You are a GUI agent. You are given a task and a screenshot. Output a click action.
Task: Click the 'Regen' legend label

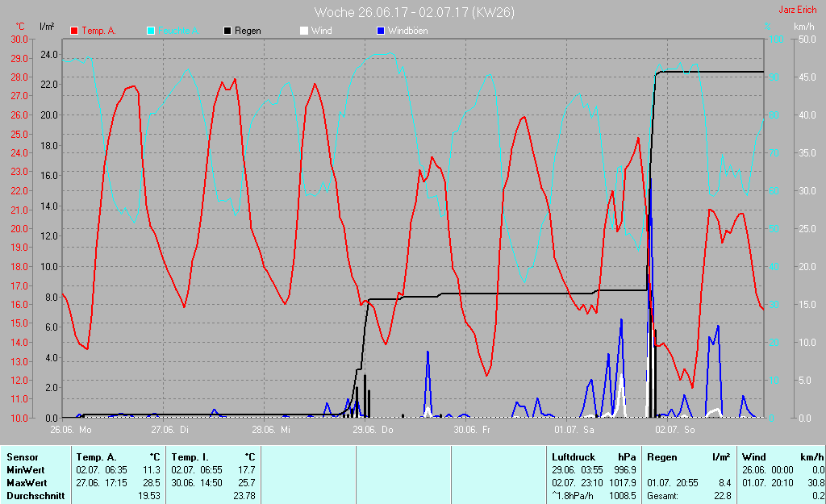pyautogui.click(x=248, y=31)
